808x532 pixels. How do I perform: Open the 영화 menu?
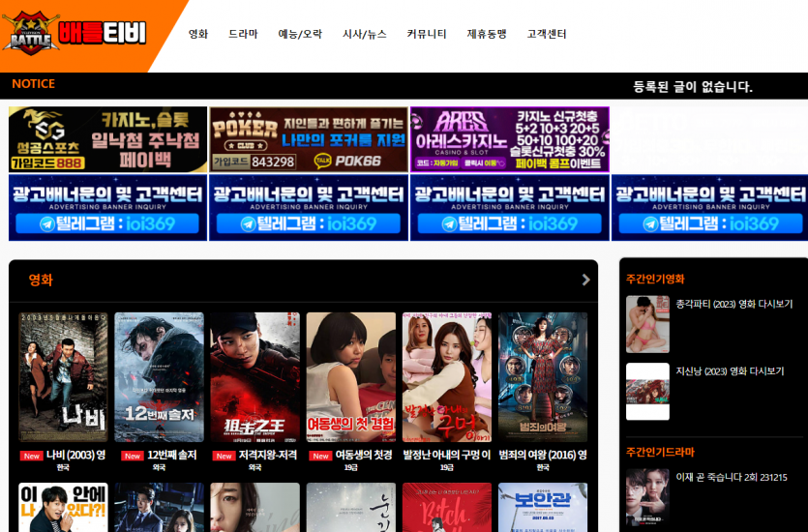pyautogui.click(x=197, y=34)
